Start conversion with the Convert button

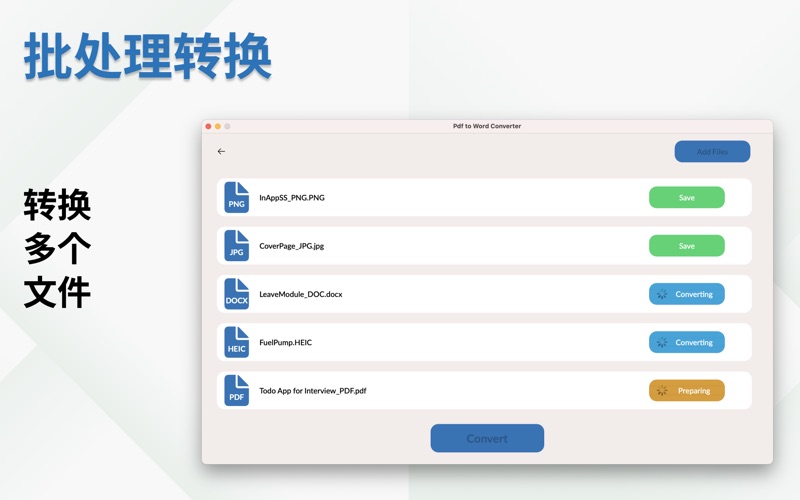click(487, 438)
